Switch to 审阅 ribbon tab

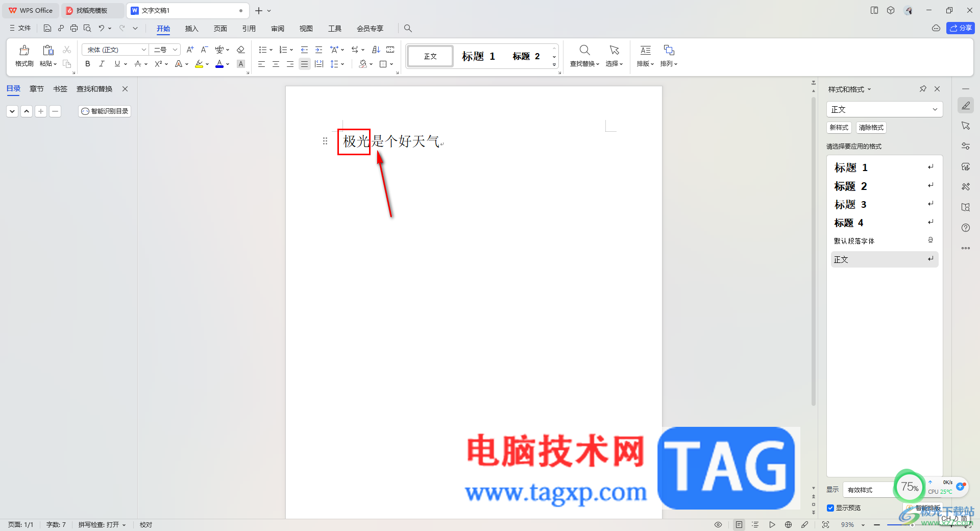(x=277, y=29)
